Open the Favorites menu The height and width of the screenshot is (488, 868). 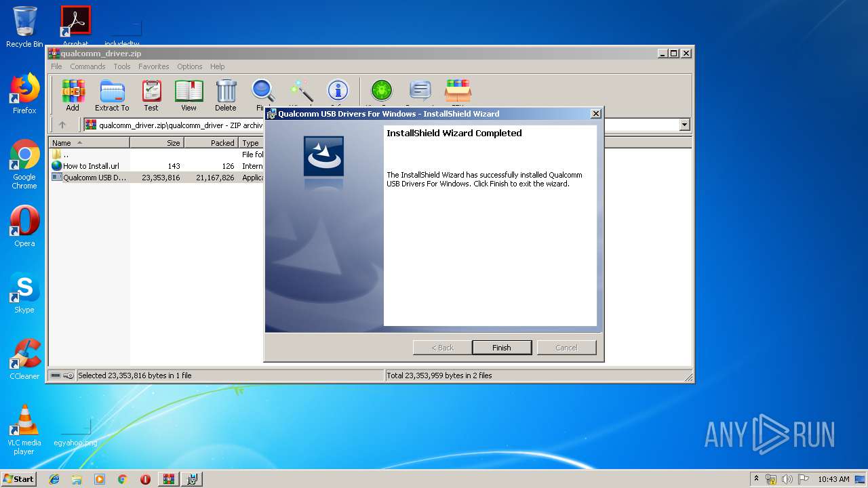point(154,66)
